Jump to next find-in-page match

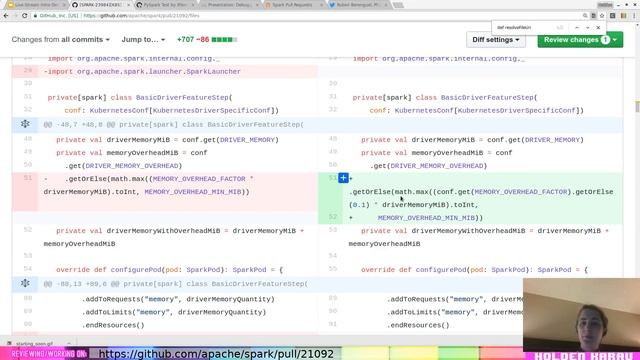(587, 27)
